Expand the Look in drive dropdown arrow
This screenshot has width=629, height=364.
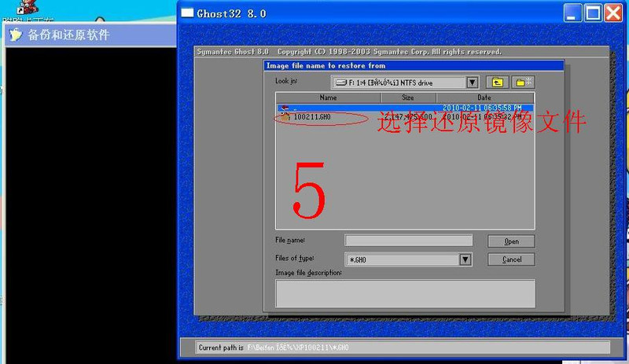click(x=472, y=82)
